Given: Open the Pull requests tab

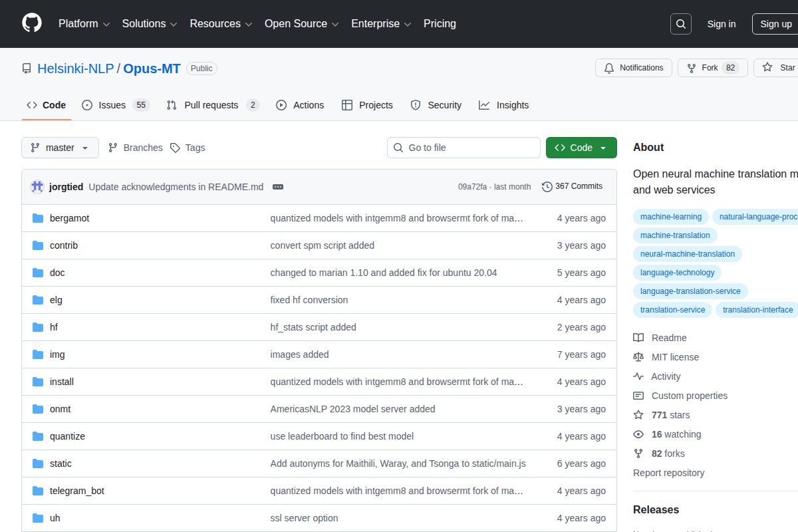Looking at the screenshot, I should tap(212, 105).
